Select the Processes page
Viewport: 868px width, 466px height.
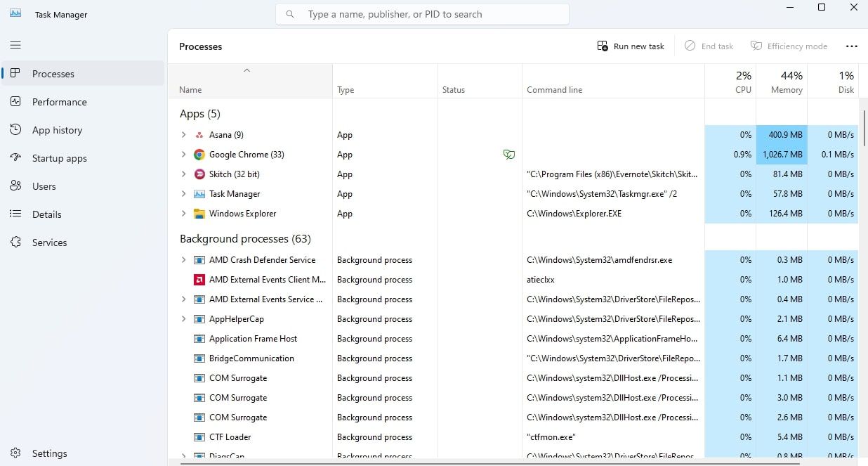[x=53, y=73]
